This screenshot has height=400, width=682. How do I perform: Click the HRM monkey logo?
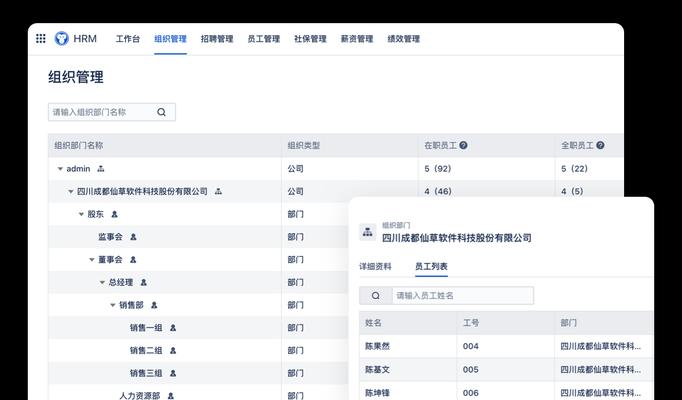(62, 39)
